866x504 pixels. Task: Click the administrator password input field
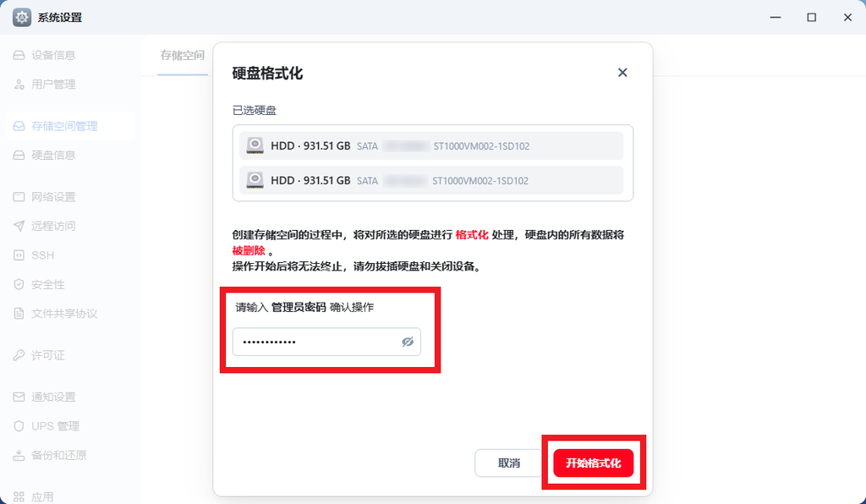pyautogui.click(x=313, y=342)
